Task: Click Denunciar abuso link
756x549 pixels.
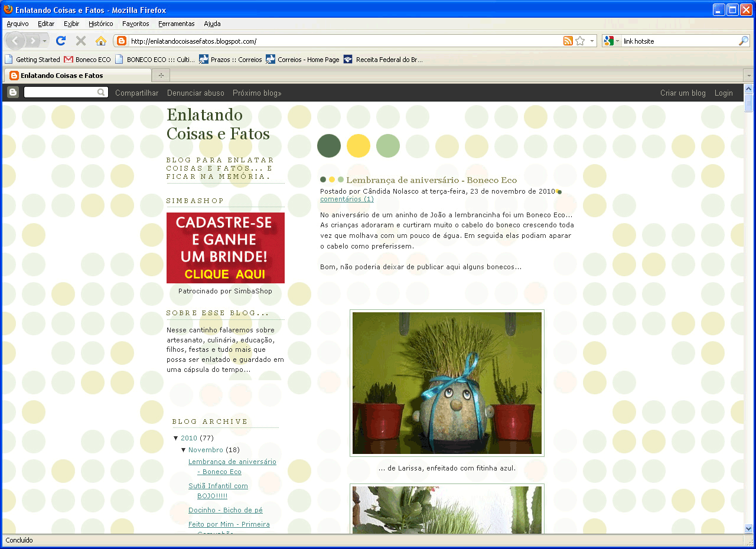Action: coord(195,93)
